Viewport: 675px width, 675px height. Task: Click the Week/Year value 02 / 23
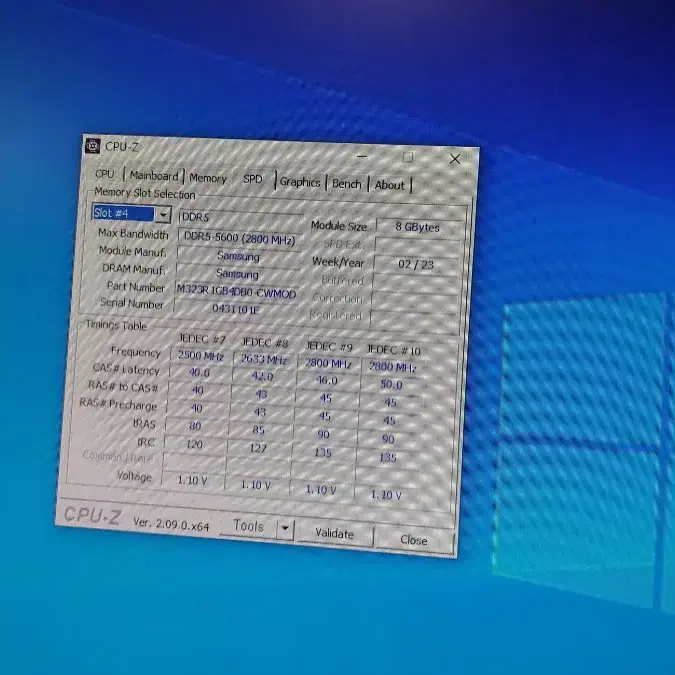pos(416,264)
